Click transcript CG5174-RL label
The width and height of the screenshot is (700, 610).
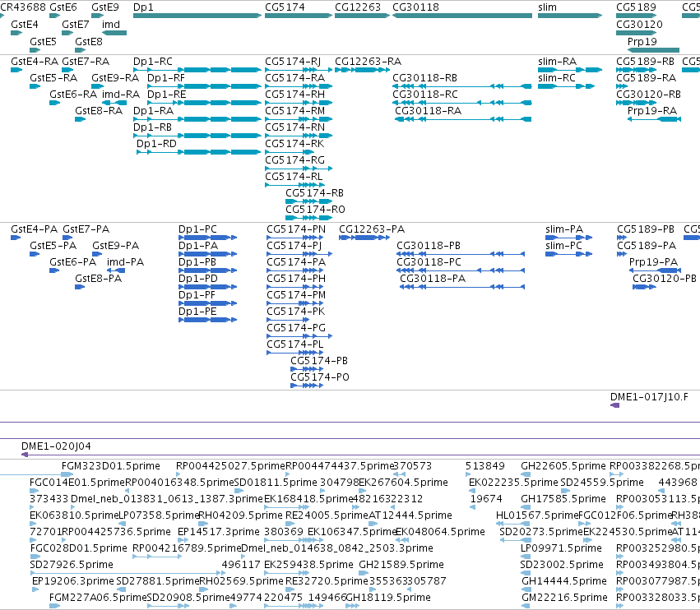294,176
